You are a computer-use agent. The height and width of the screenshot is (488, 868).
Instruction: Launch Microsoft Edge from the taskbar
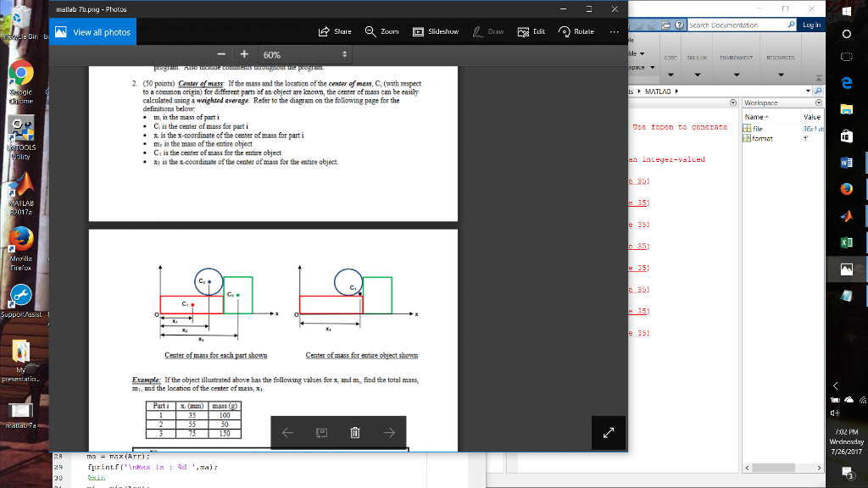[x=845, y=81]
